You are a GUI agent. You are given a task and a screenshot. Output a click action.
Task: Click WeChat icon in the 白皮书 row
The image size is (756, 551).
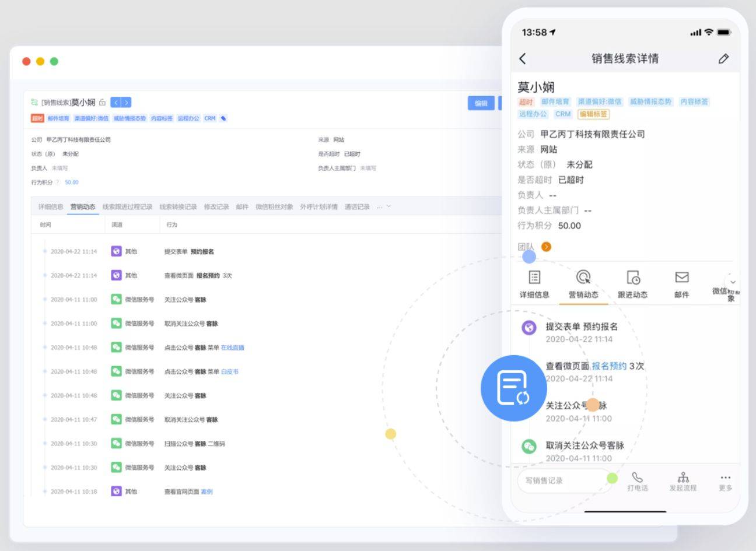pos(116,371)
